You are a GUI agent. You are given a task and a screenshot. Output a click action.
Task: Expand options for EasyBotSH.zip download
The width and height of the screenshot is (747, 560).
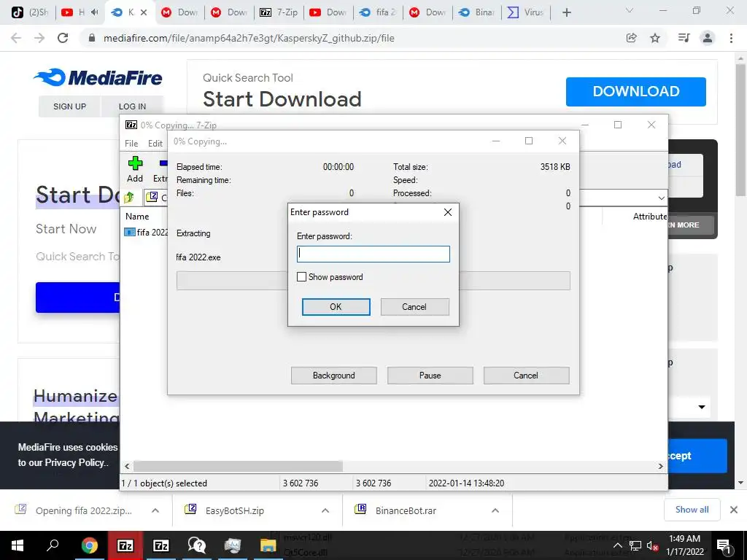tap(325, 510)
